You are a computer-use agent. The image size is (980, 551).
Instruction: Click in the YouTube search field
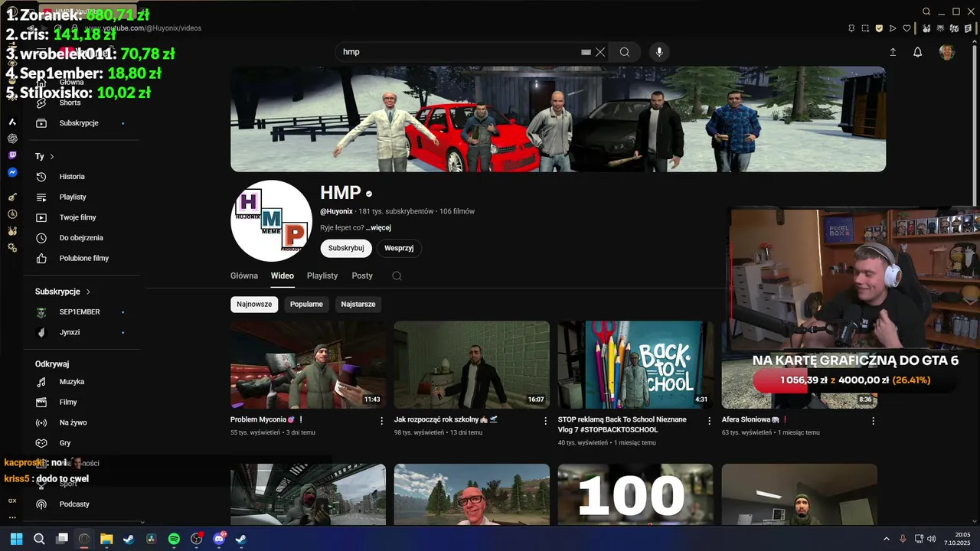pyautogui.click(x=459, y=52)
